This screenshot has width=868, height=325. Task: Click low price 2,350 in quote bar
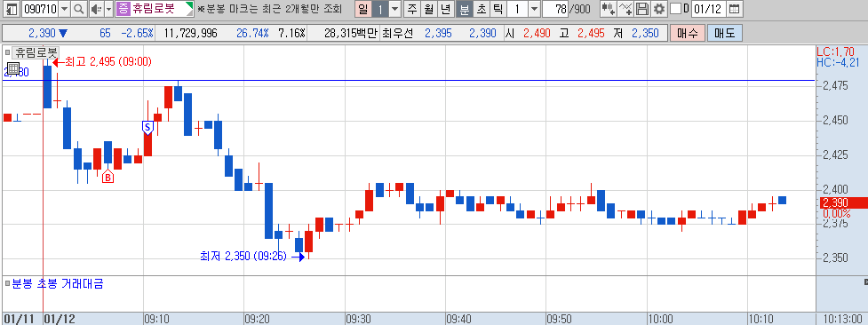pos(645,33)
